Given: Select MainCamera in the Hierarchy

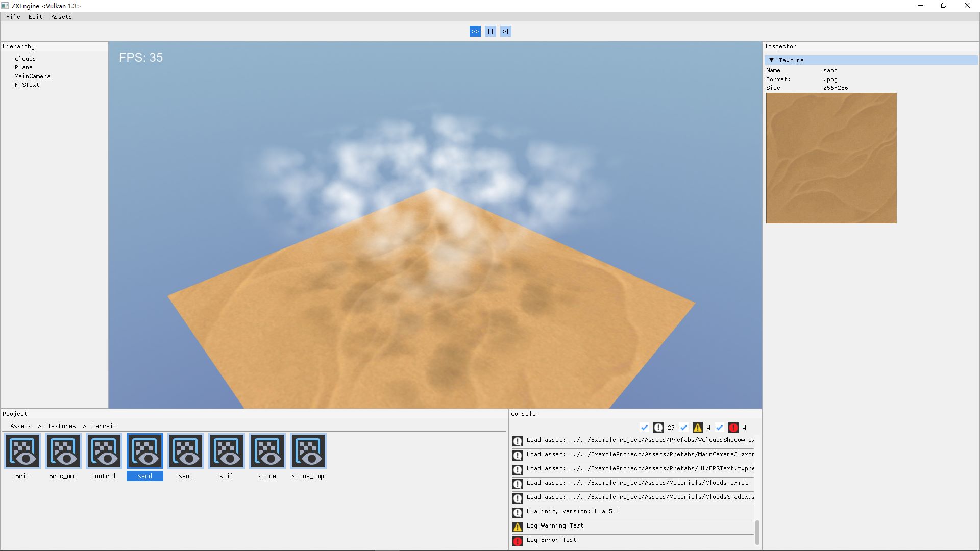Looking at the screenshot, I should (x=32, y=76).
